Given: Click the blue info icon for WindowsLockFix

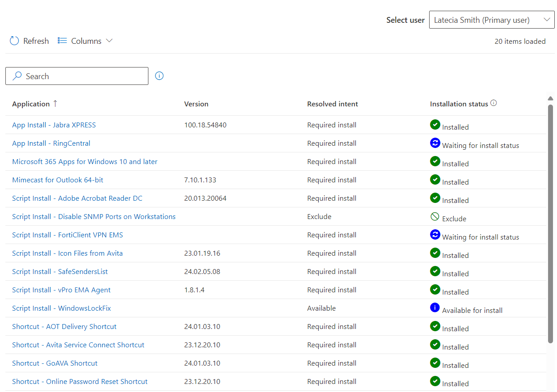Looking at the screenshot, I should coord(435,308).
